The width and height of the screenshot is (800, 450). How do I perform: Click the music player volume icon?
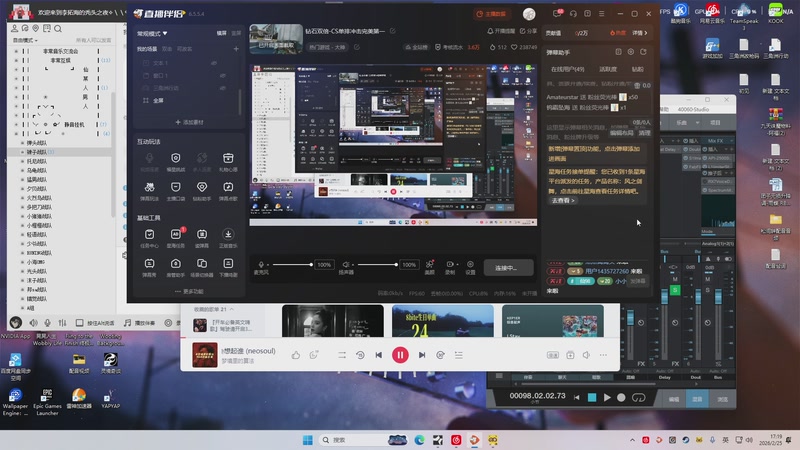[586, 355]
